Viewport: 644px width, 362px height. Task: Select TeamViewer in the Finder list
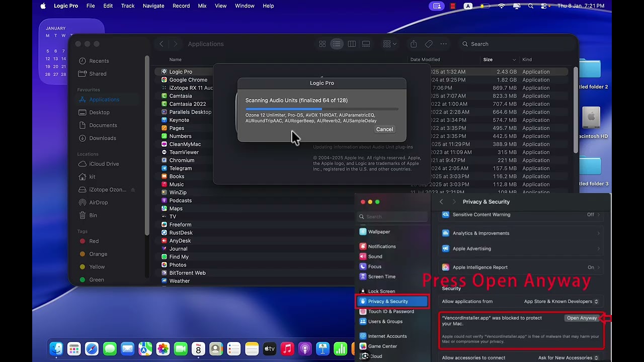point(184,152)
